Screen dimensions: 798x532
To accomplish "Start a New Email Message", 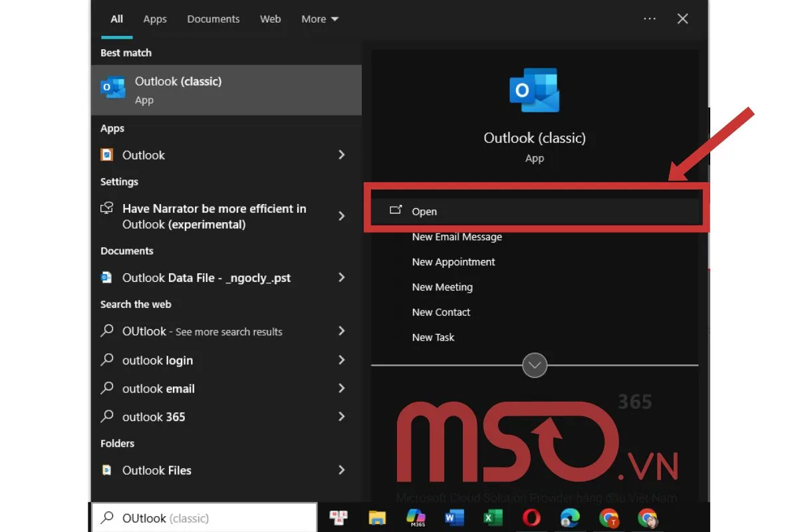I will click(x=457, y=237).
